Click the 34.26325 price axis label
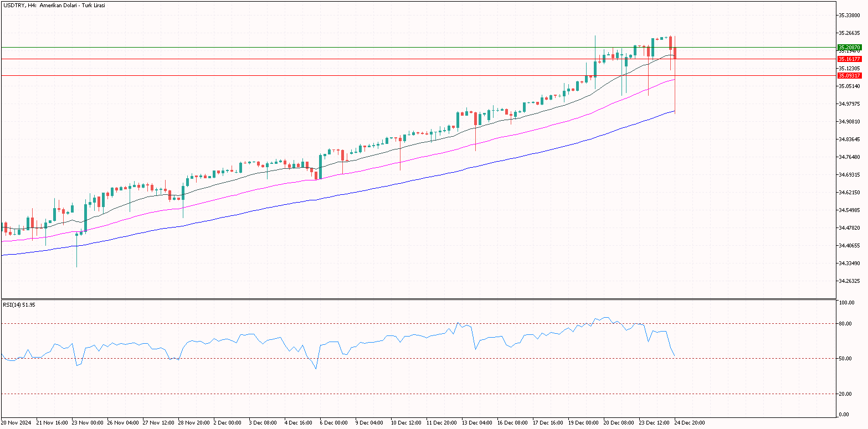The image size is (868, 429). [849, 281]
